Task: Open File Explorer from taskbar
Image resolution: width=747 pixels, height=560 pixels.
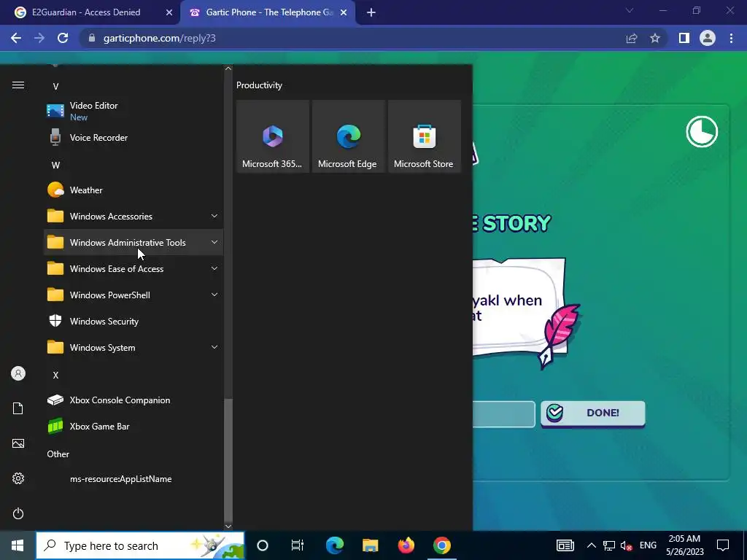Action: point(370,545)
